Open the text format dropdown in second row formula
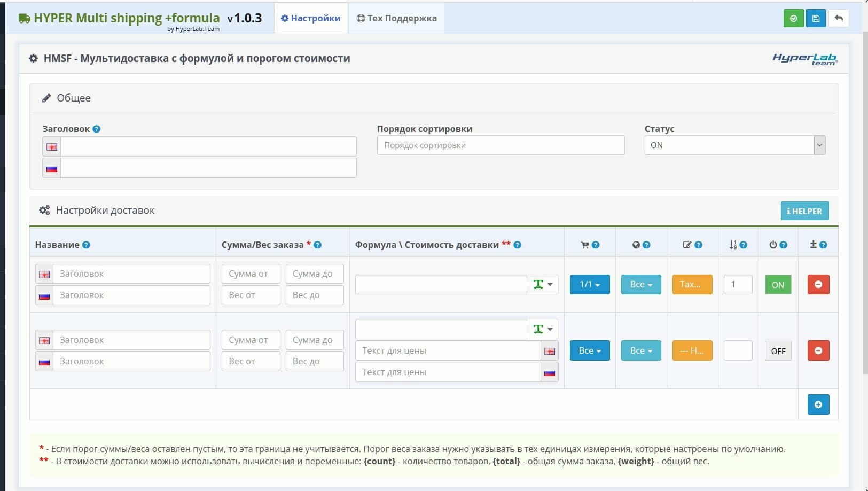The height and width of the screenshot is (491, 868). click(x=543, y=329)
